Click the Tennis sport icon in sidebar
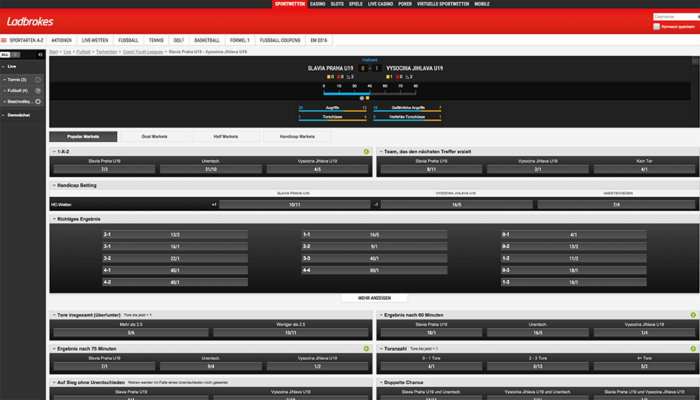 [38, 79]
